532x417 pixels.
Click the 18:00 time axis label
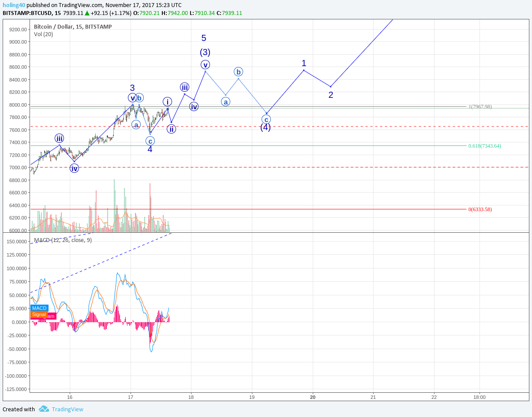(480, 397)
